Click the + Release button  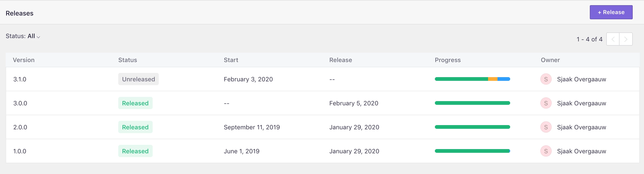pyautogui.click(x=611, y=12)
